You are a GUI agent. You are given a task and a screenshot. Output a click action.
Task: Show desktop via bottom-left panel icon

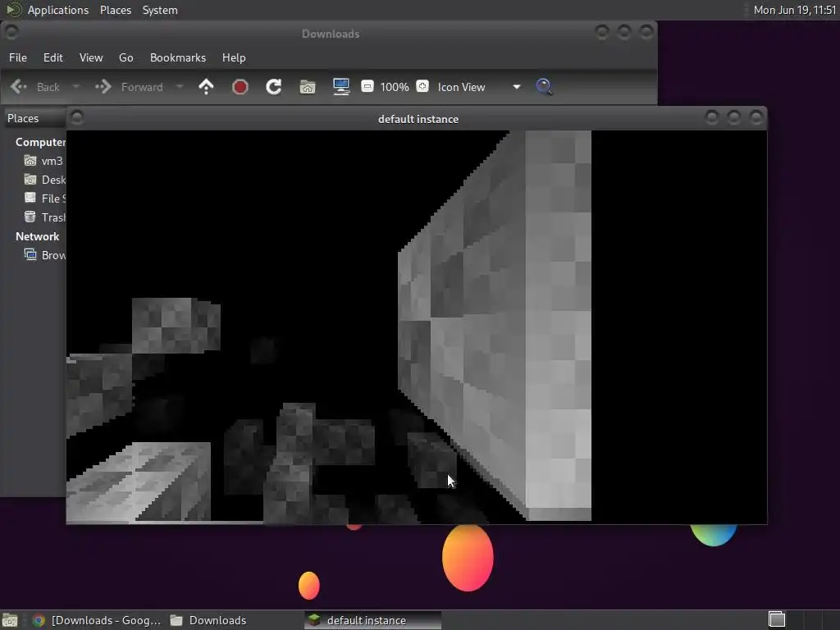(10, 620)
